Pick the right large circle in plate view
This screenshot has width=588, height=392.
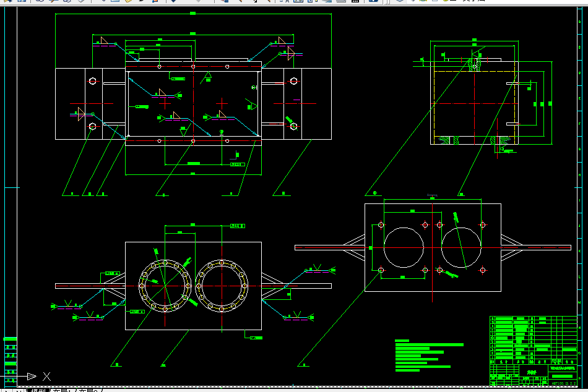[x=461, y=248]
